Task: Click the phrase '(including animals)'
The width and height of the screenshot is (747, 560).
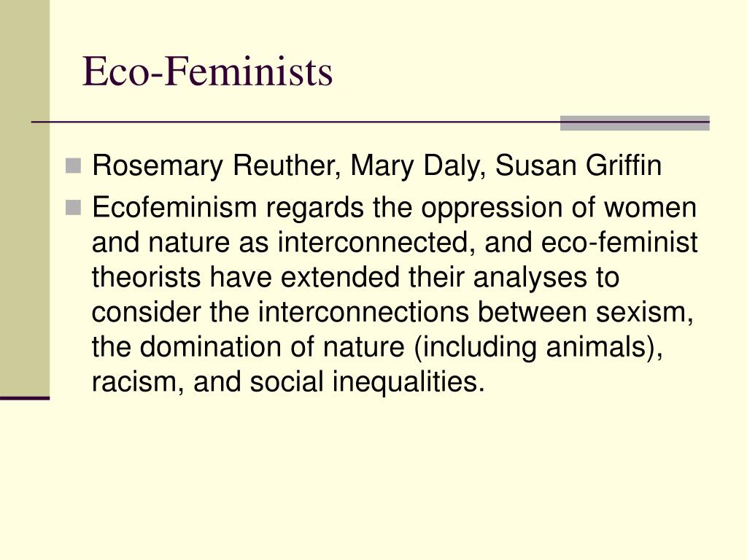Action: [538, 346]
